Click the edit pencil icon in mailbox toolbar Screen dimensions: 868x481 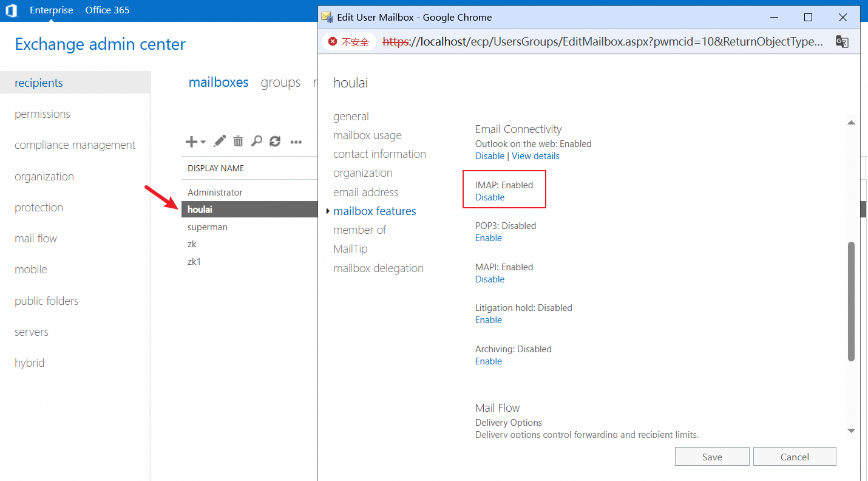coord(220,142)
